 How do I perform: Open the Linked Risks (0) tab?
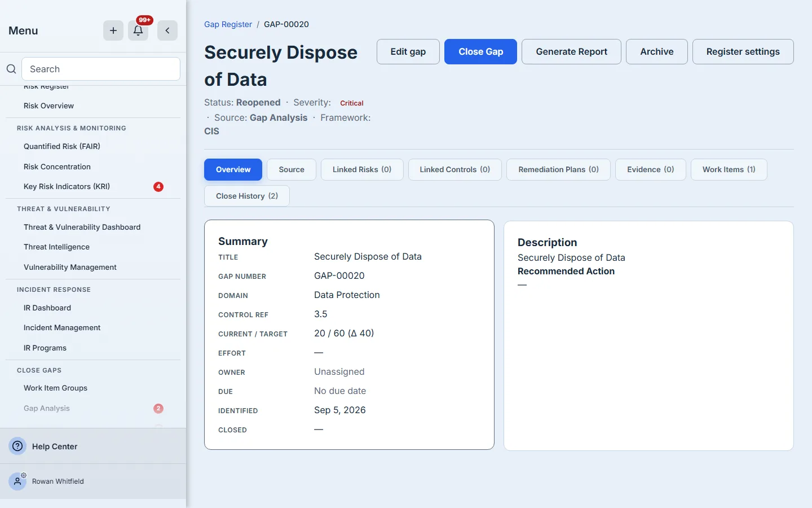(x=362, y=169)
